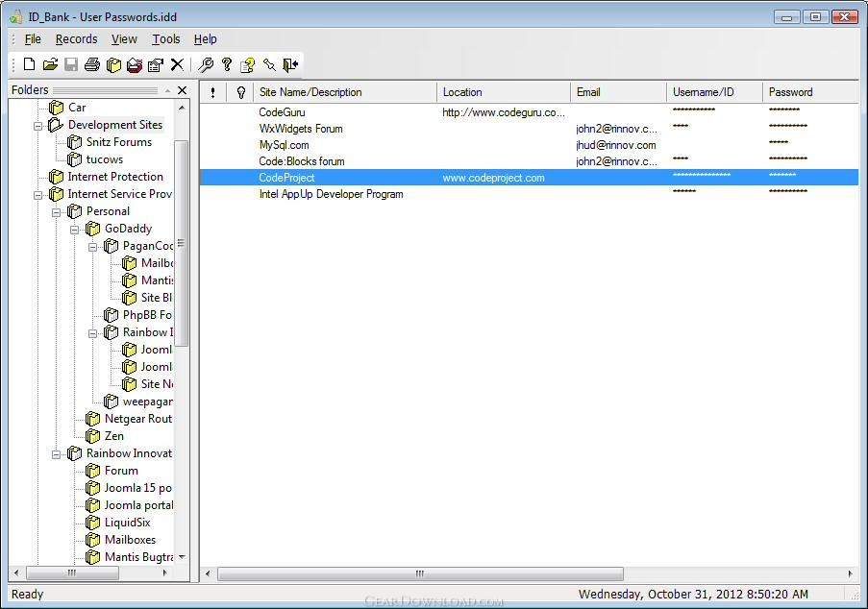Click the ID_Bank application icon in title bar
Image resolution: width=868 pixels, height=609 pixels.
16,17
